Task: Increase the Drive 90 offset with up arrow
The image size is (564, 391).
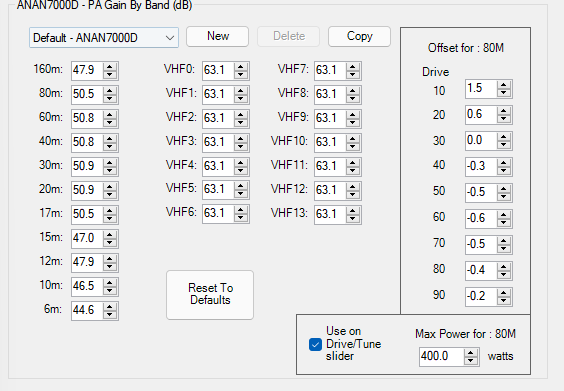Action: [x=504, y=292]
